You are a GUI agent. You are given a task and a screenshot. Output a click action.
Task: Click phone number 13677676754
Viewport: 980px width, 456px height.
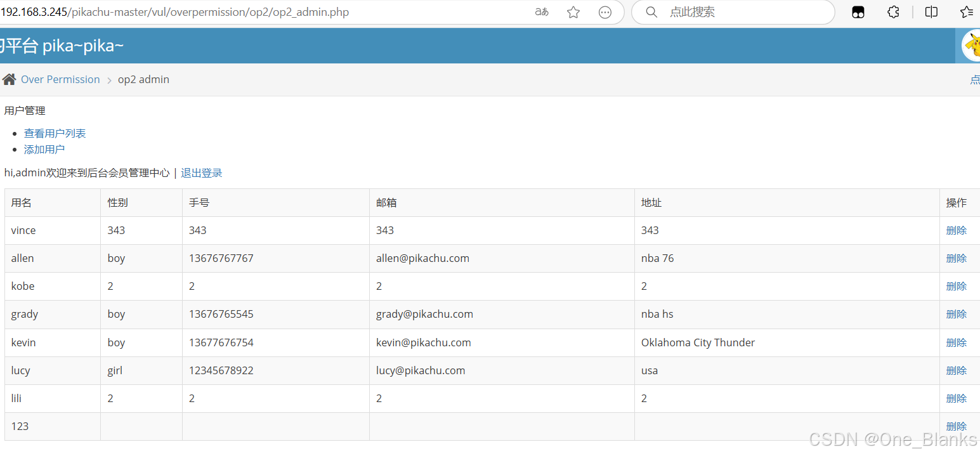click(x=221, y=342)
